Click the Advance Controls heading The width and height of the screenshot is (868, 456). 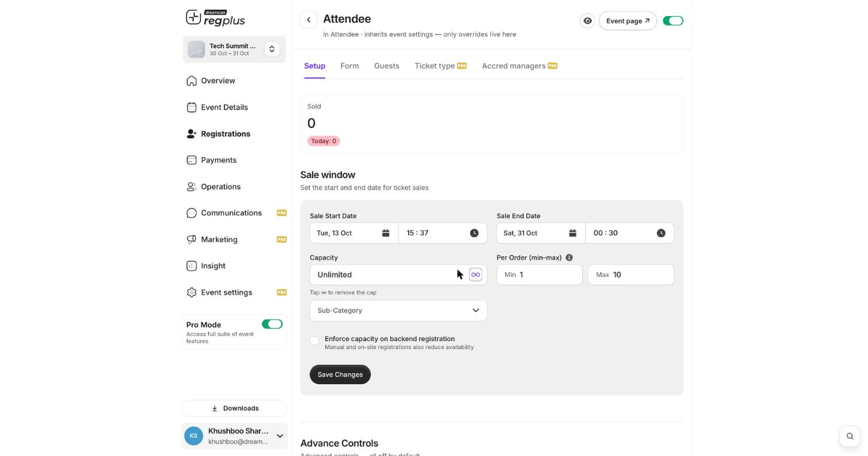pos(339,443)
